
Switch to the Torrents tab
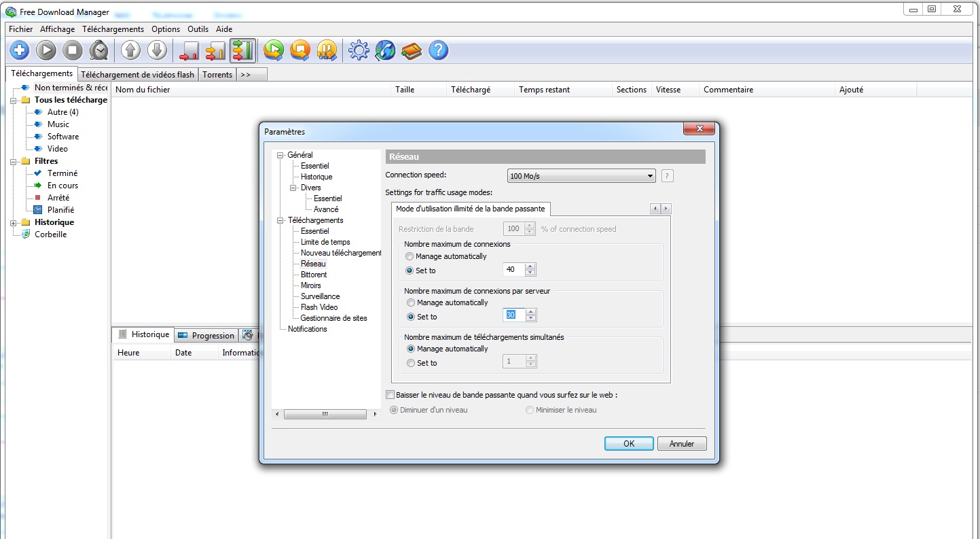[x=217, y=75]
